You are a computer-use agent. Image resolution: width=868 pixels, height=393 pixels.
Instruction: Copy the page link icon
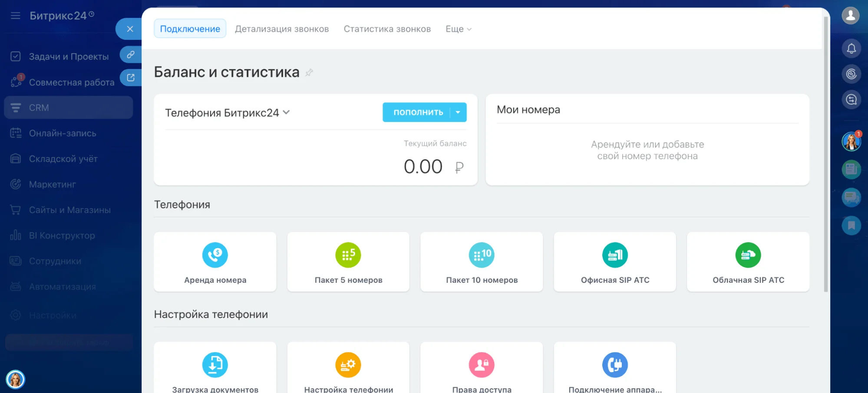point(131,55)
